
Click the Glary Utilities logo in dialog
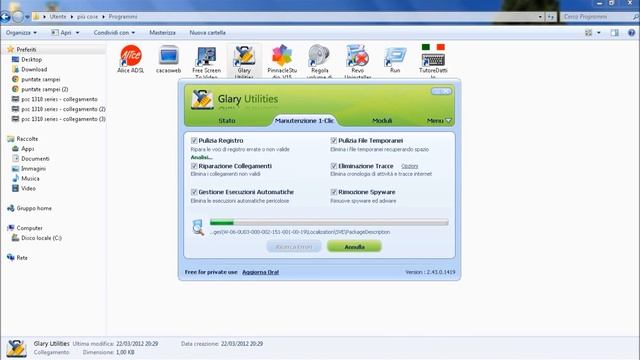click(x=202, y=99)
